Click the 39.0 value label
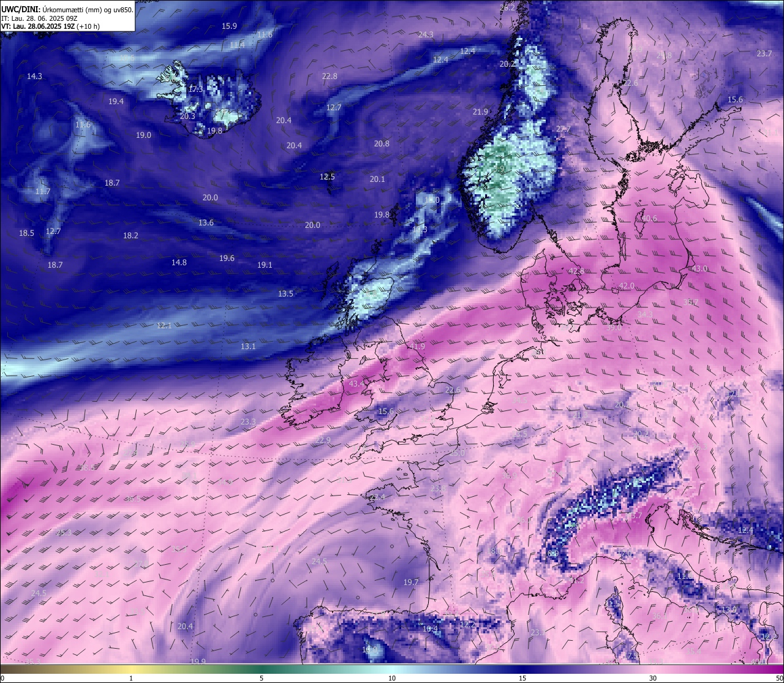The image size is (784, 683). tap(614, 328)
